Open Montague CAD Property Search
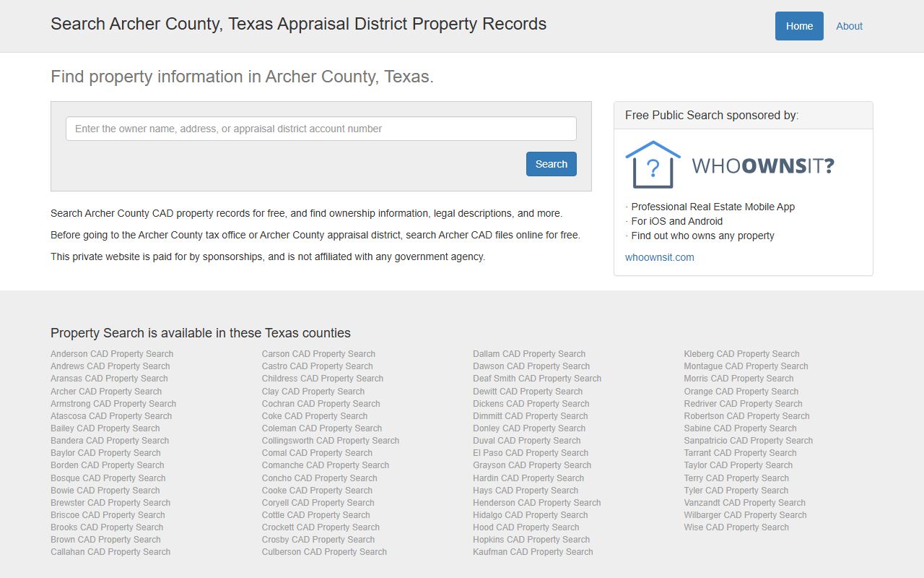 746,366
